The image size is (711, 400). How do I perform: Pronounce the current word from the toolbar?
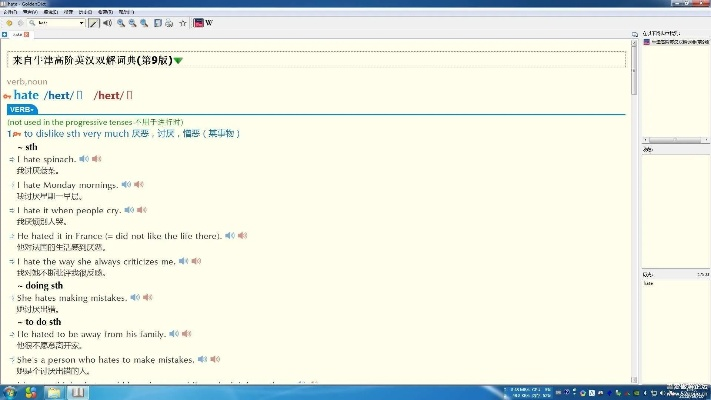click(x=107, y=23)
